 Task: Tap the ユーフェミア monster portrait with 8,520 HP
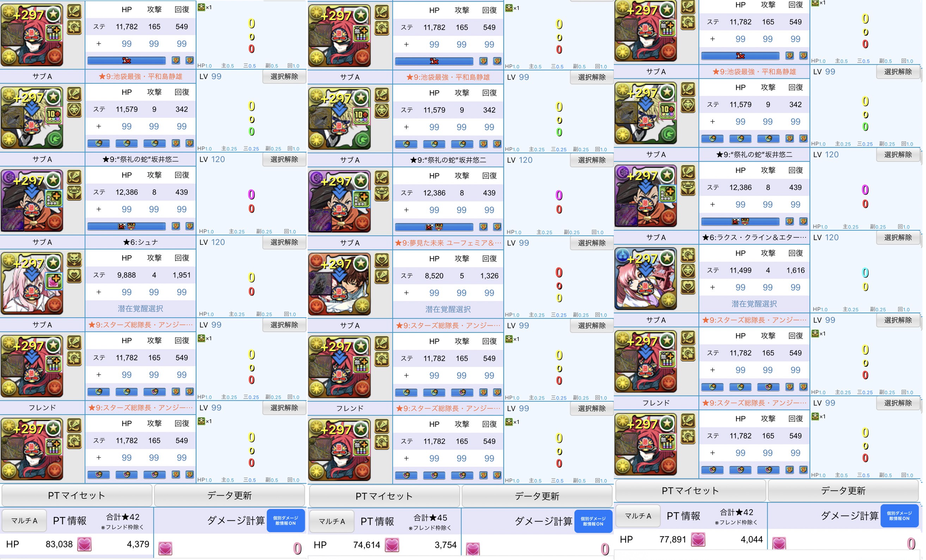(x=339, y=284)
